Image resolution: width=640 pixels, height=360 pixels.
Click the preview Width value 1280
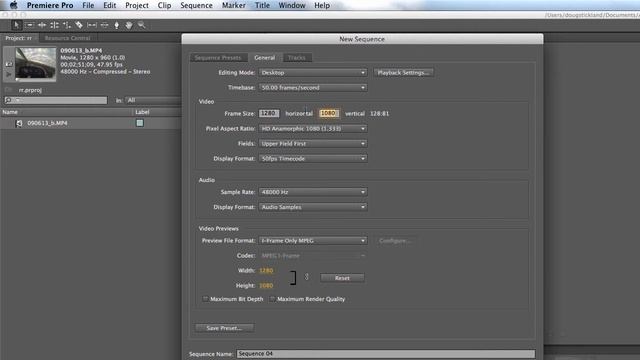[266, 270]
